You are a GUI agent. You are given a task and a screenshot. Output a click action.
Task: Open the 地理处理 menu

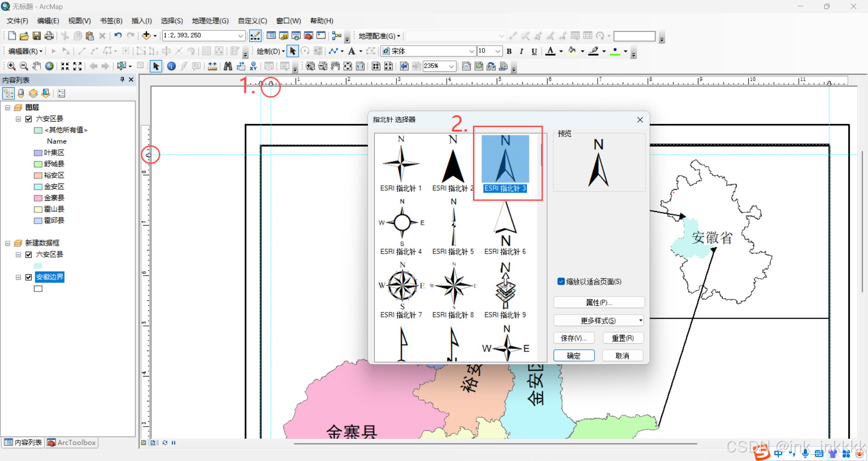[210, 21]
